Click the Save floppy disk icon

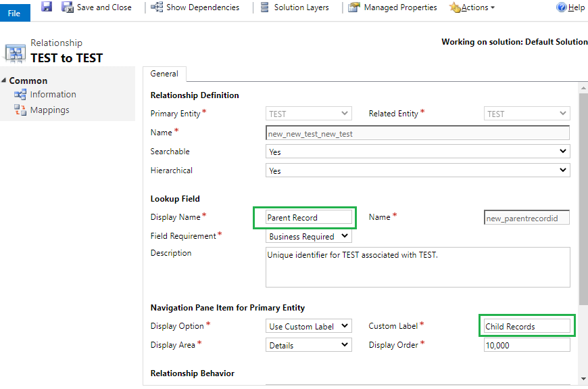pos(47,6)
